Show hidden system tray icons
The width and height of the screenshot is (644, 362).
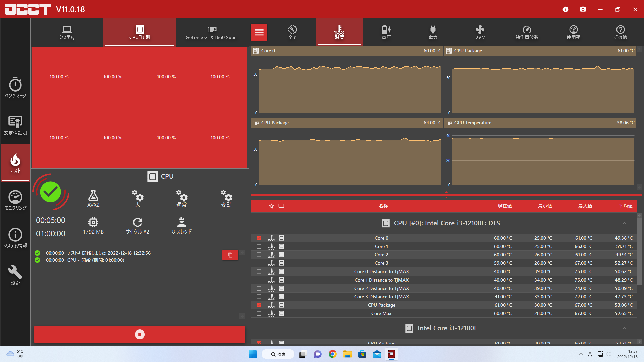(580, 354)
